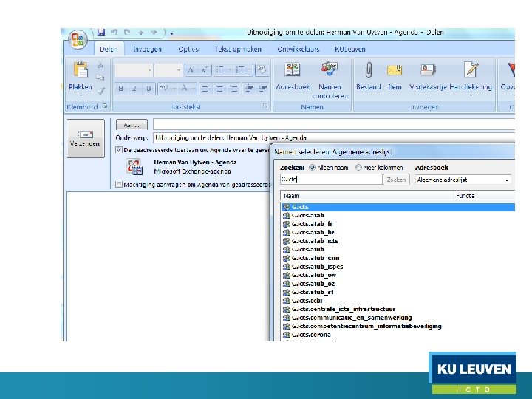Open the Klembord dialog launcher

click(x=105, y=106)
